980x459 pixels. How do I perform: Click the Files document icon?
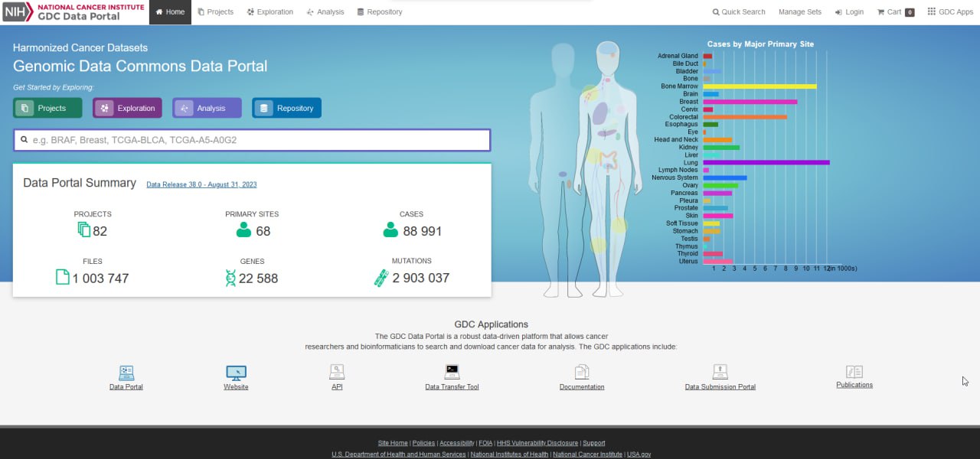[x=63, y=277]
